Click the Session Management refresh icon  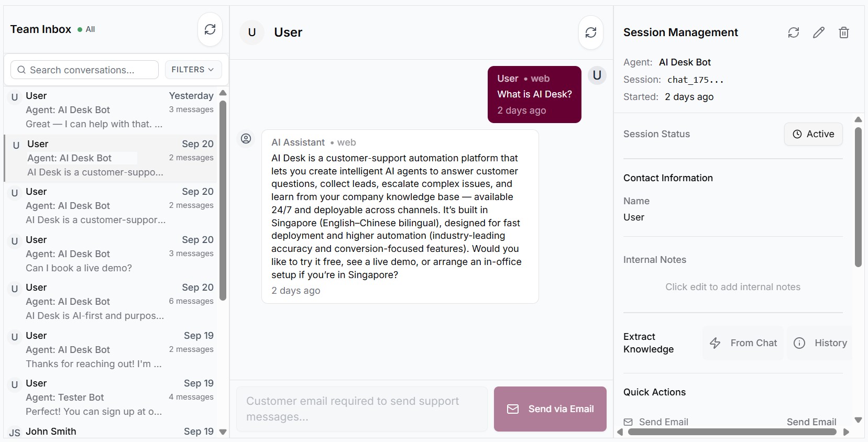[793, 32]
